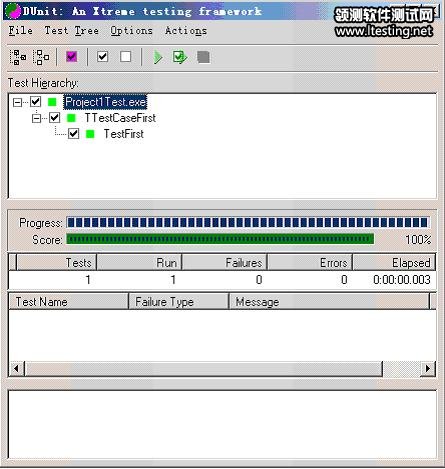Click the expand-all tree nodes toolbar icon
The height and width of the screenshot is (469, 445).
point(18,57)
